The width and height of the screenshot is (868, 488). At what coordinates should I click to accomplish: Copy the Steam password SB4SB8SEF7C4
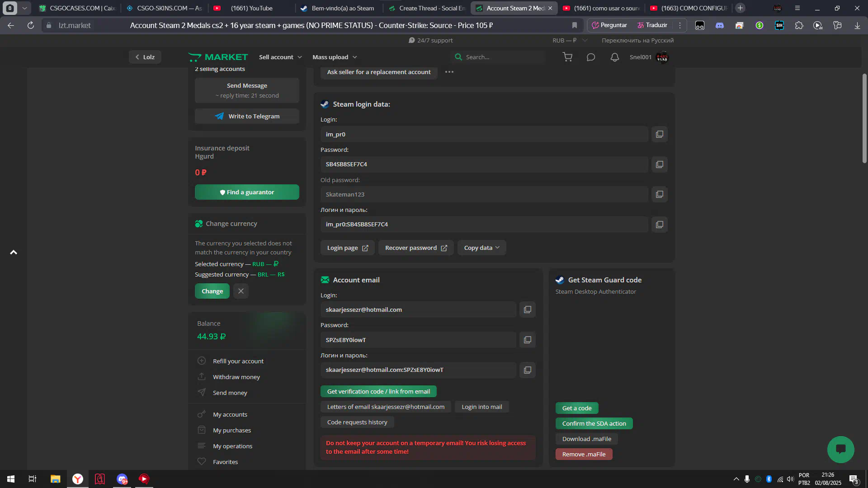click(x=660, y=164)
